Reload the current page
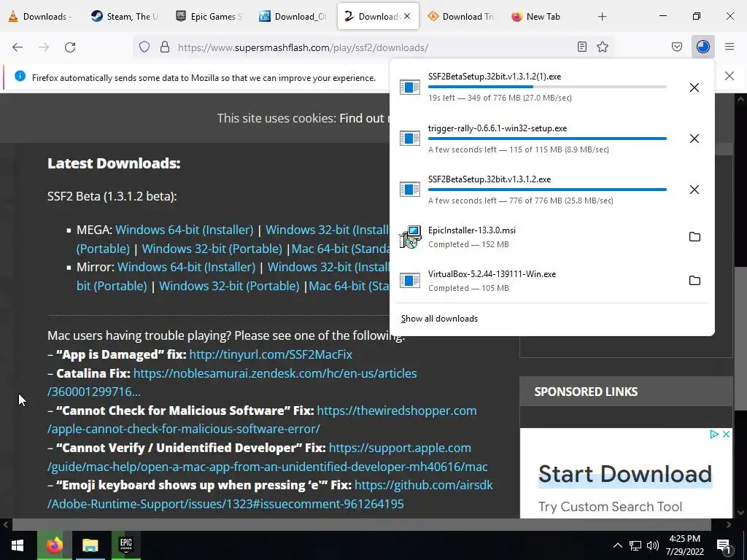 (70, 47)
